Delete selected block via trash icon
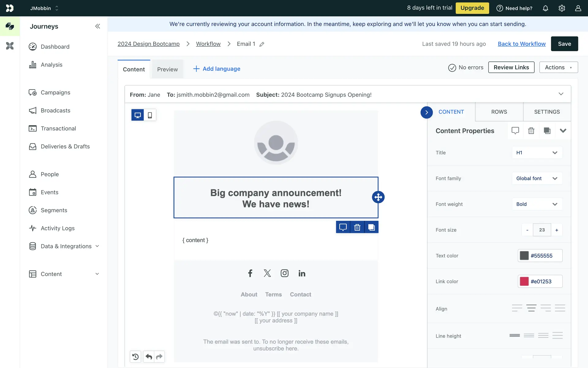This screenshot has width=588, height=368. click(357, 227)
